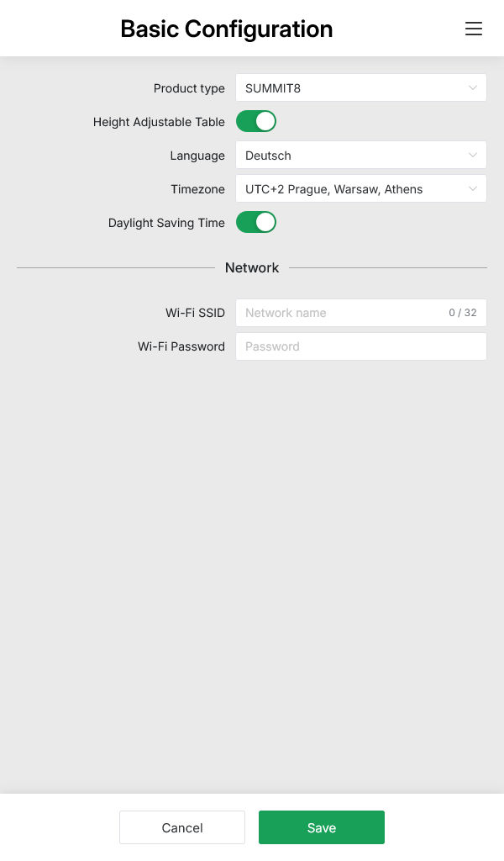The image size is (504, 861).
Task: Open the hamburger menu icon
Action: (474, 29)
